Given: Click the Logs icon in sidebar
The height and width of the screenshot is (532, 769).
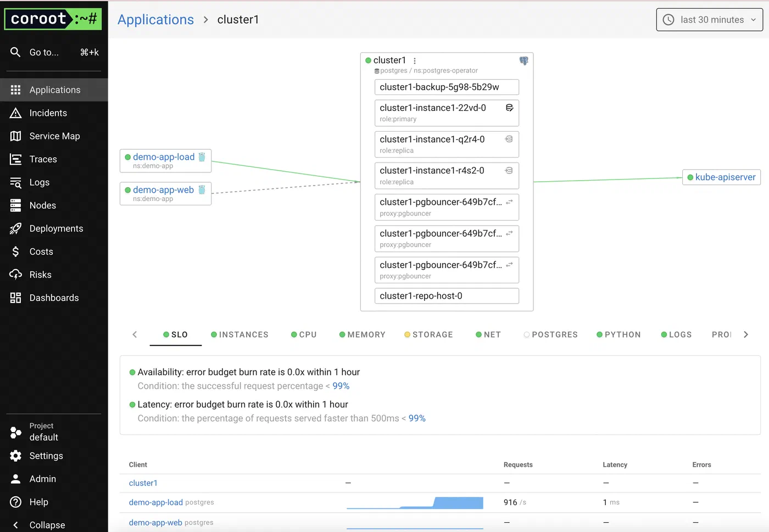Looking at the screenshot, I should click(15, 182).
